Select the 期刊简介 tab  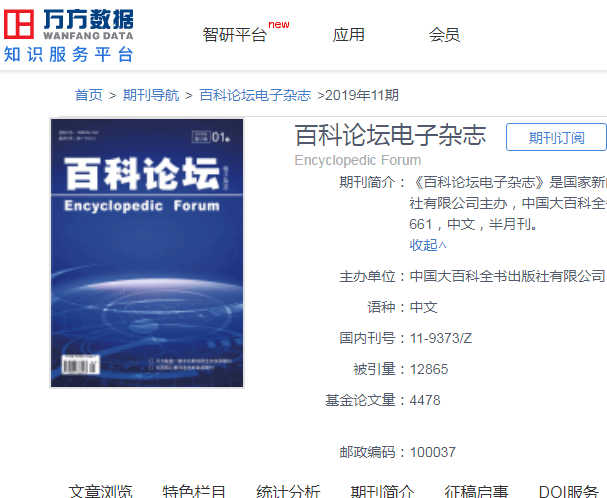click(383, 491)
